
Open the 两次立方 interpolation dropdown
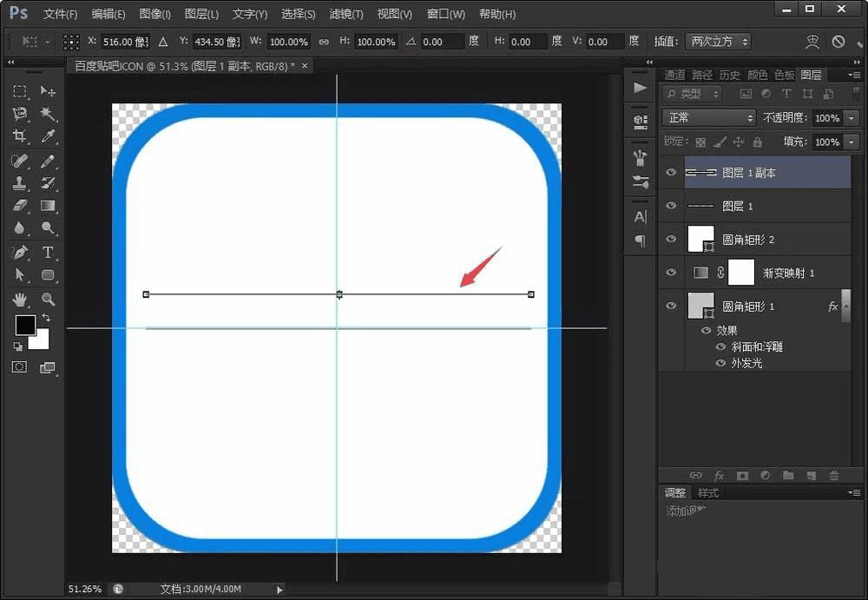tap(718, 42)
